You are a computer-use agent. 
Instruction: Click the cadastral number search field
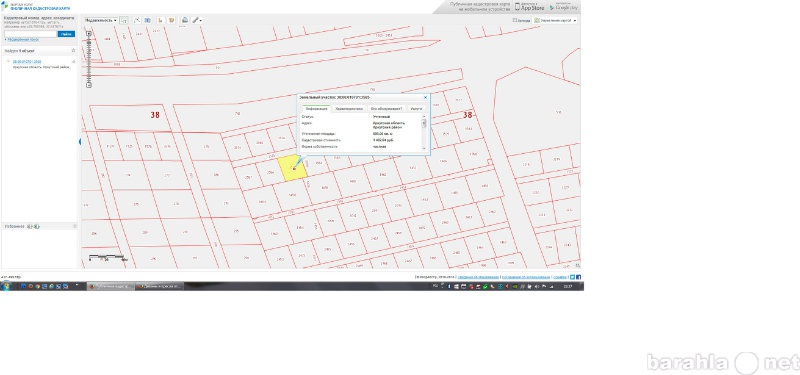30,34
